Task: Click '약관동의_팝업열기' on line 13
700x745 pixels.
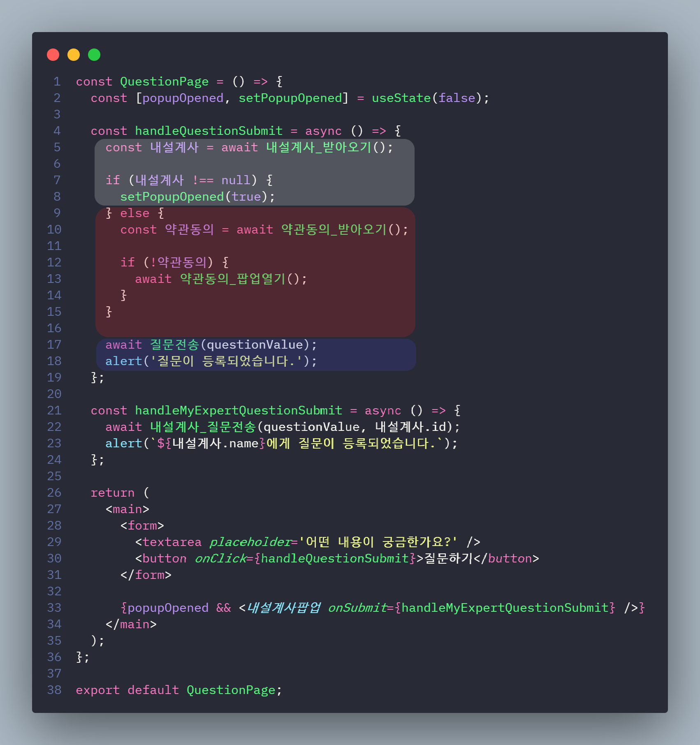Action: click(x=233, y=279)
